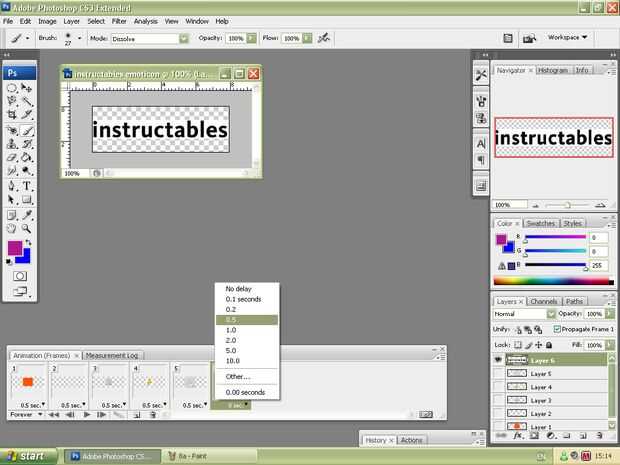Open the layer blend mode dropdown
The image size is (620, 465).
pyautogui.click(x=551, y=314)
